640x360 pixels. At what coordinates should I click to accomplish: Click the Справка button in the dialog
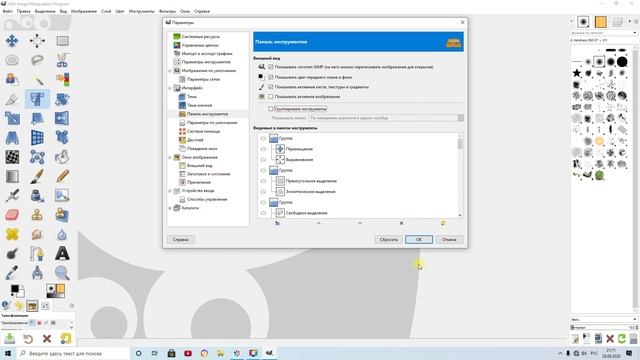click(180, 240)
